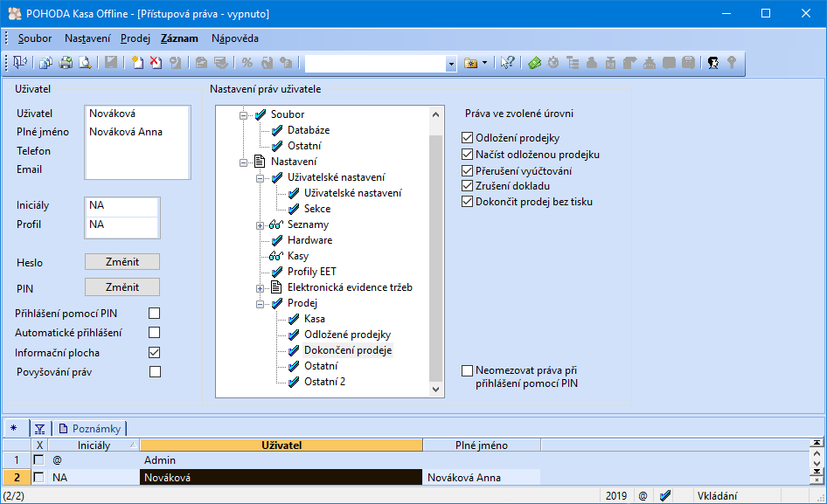Enable Povyšování práv checkbox
Image resolution: width=827 pixels, height=504 pixels.
(155, 372)
